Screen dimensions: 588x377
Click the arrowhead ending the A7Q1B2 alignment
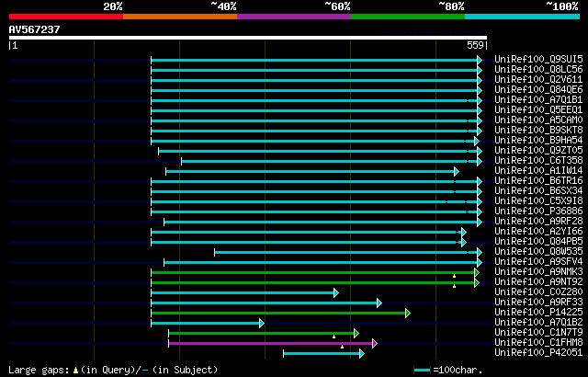pyautogui.click(x=262, y=323)
